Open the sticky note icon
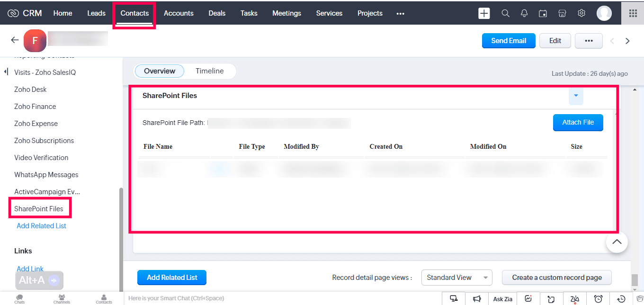 tap(551, 299)
